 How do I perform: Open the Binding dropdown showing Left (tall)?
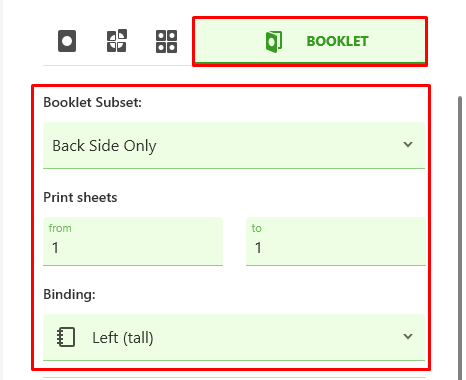pyautogui.click(x=234, y=337)
